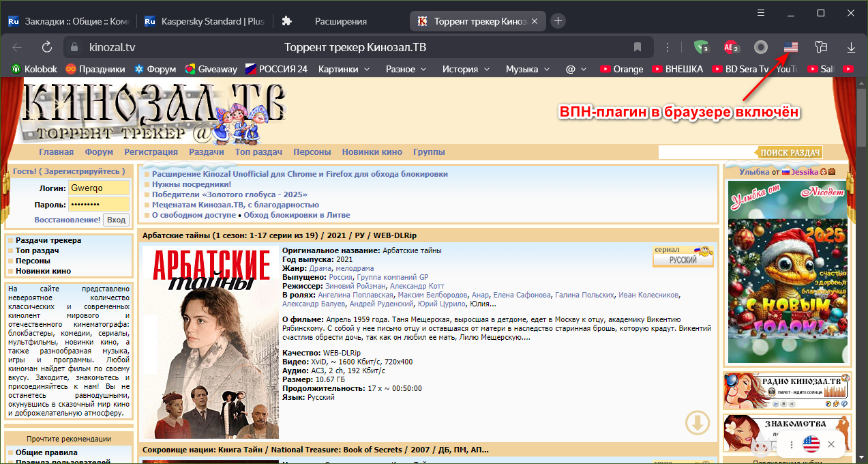This screenshot has height=464, width=868.
Task: Close the floating VPN flag widget
Action: coord(831,444)
